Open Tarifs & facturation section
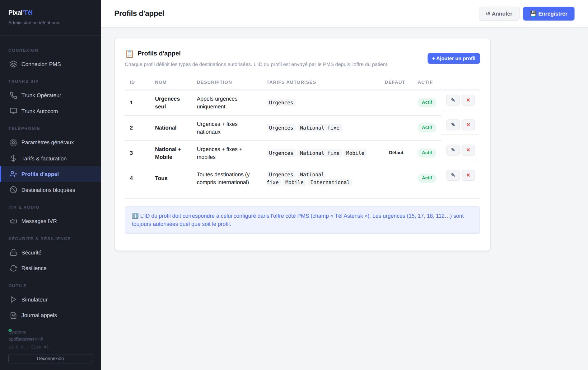This screenshot has height=370, width=588. point(50,159)
